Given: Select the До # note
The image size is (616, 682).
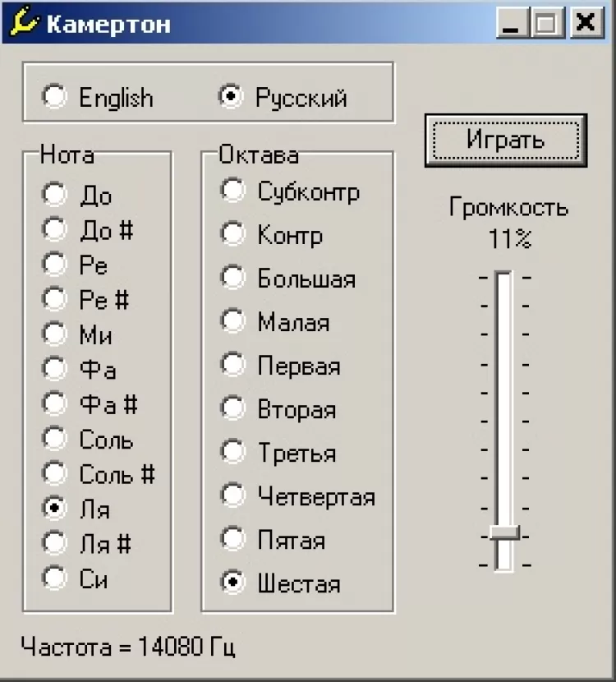Looking at the screenshot, I should pyautogui.click(x=55, y=229).
